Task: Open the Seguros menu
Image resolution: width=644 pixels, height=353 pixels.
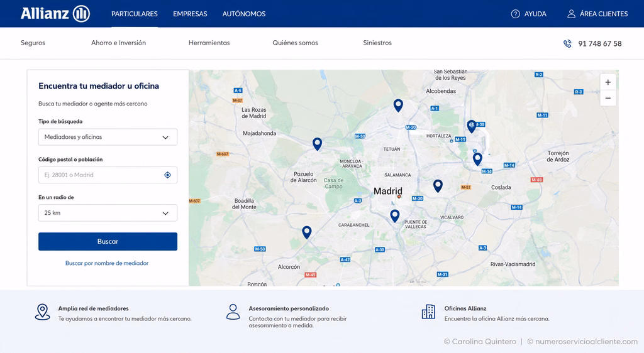Action: pos(33,43)
